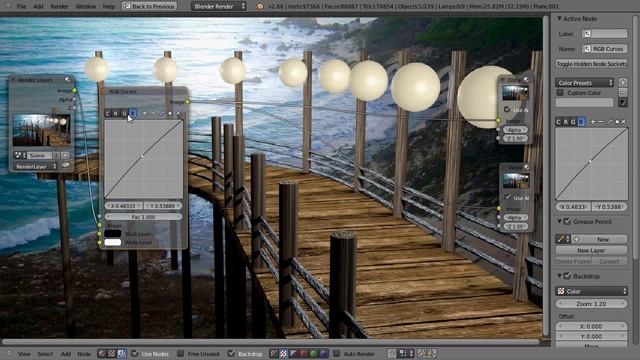This screenshot has height=360, width=640.
Task: Render the Render Layers node scene
Action: (65, 166)
